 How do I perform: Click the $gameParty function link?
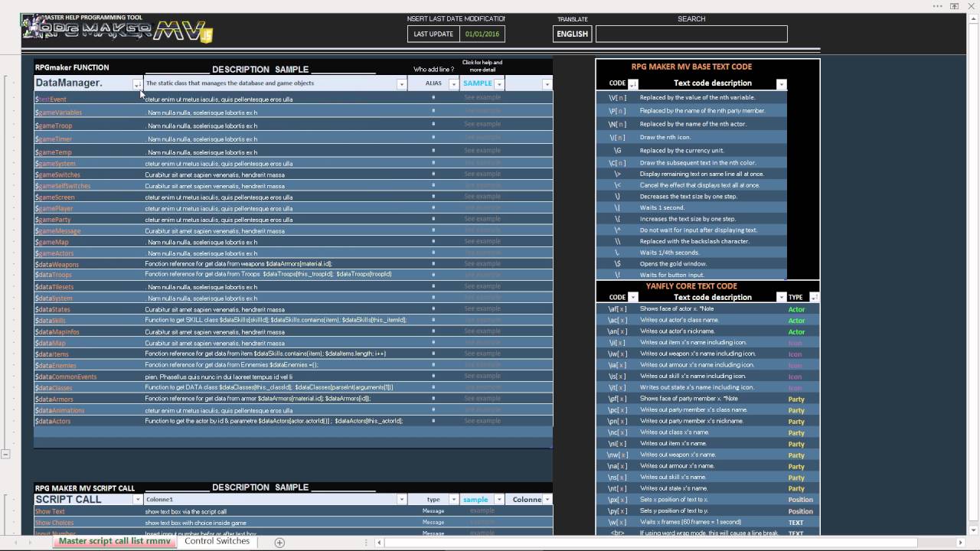53,220
